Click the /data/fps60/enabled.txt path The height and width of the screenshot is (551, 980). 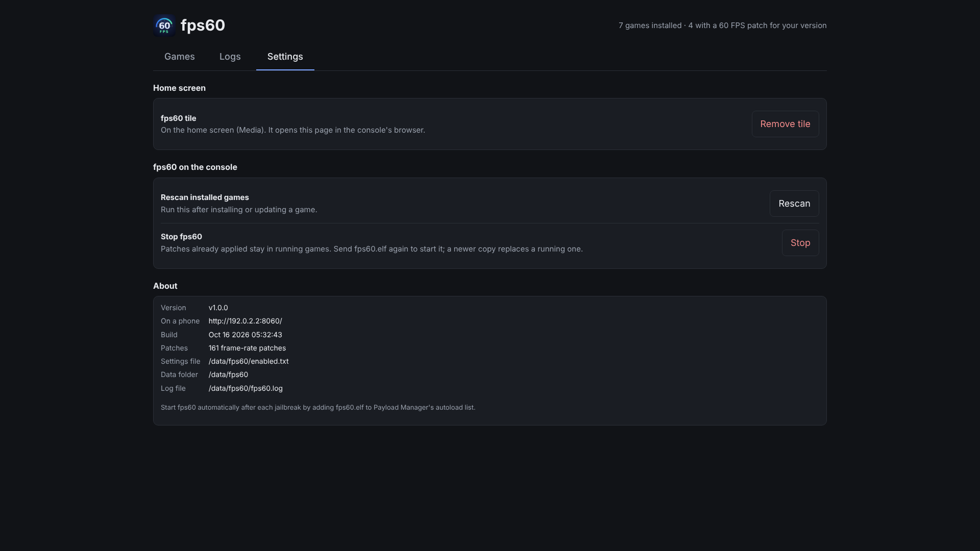[248, 361]
